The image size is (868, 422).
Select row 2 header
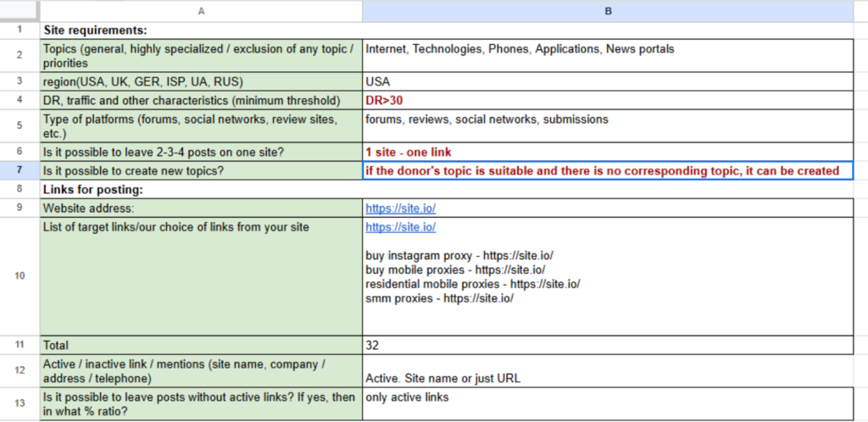(x=20, y=55)
